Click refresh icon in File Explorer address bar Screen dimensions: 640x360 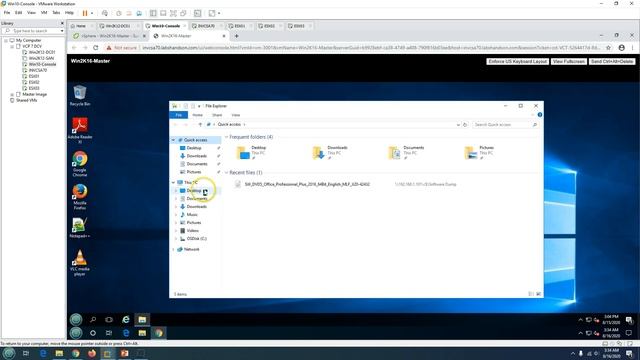465,124
